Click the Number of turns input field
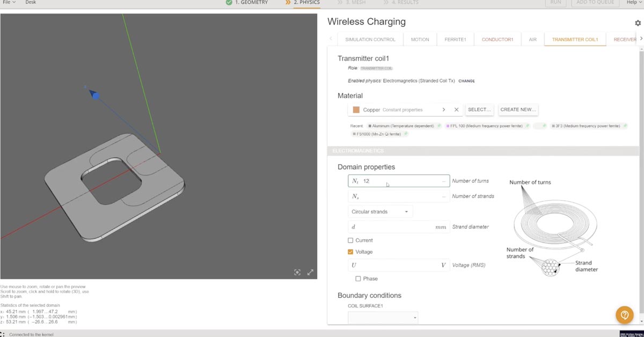The height and width of the screenshot is (337, 644). tap(398, 181)
